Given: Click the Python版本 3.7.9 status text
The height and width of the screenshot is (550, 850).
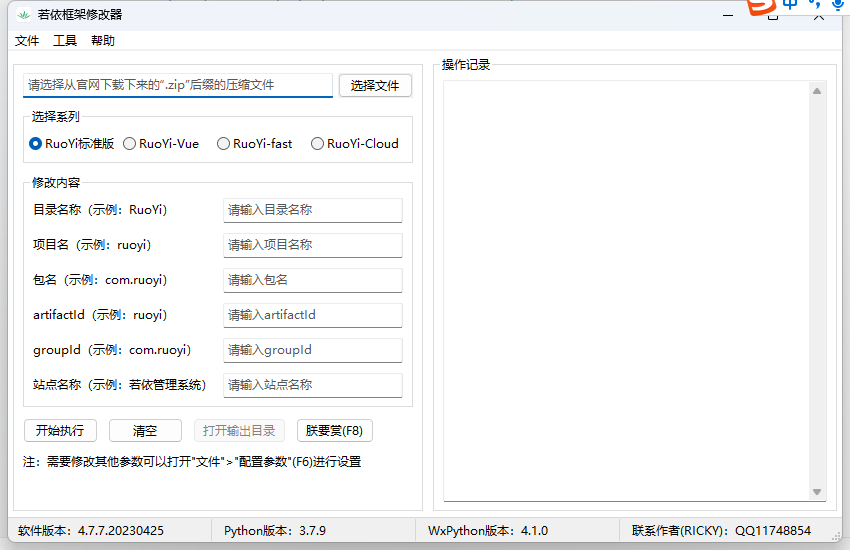Looking at the screenshot, I should tap(275, 530).
